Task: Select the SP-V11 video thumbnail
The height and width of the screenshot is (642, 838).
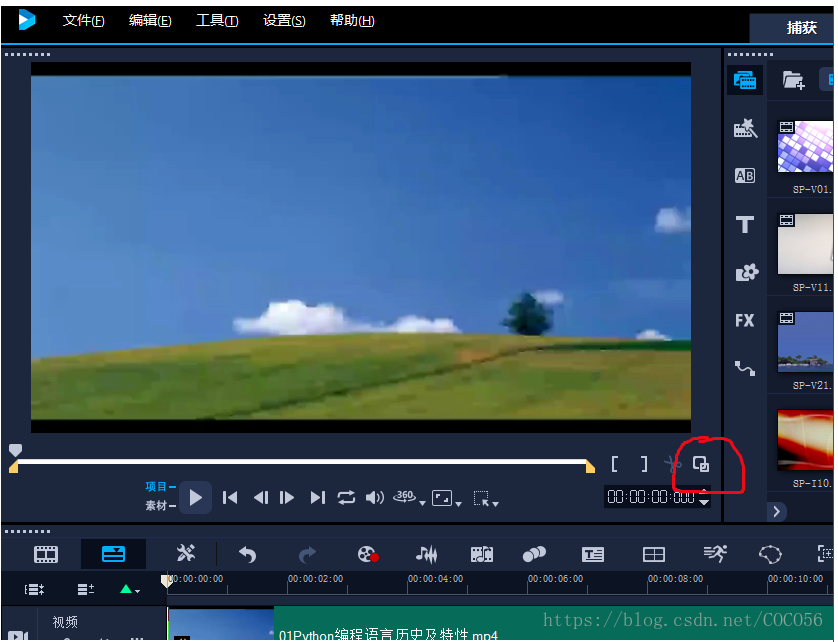Action: tap(805, 244)
